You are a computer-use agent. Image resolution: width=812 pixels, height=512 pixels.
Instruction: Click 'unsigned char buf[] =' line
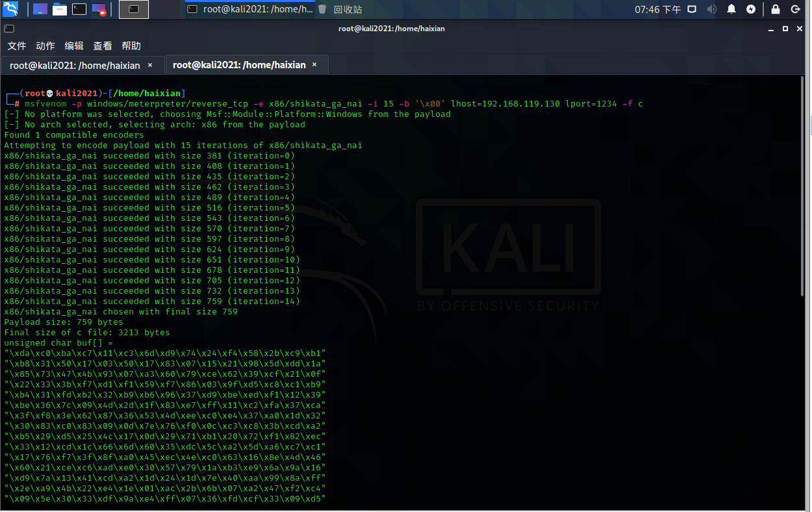click(58, 342)
